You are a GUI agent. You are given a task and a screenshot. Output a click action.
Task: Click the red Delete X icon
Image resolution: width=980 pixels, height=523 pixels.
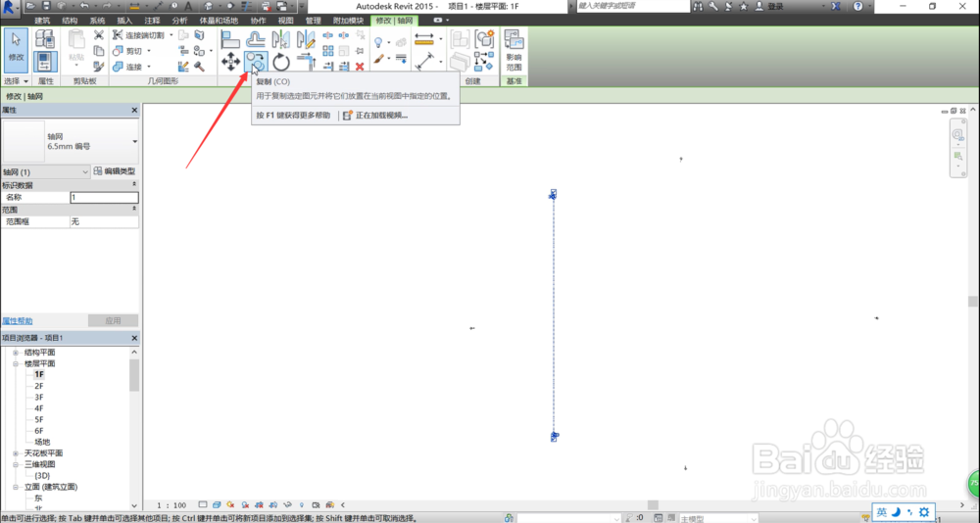click(360, 67)
